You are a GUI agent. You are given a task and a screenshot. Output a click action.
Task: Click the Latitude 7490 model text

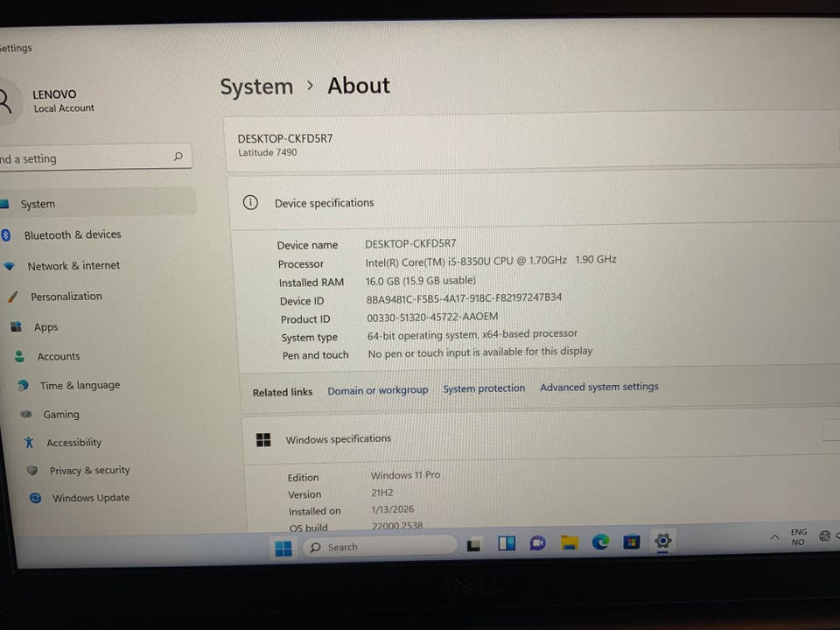(x=268, y=152)
